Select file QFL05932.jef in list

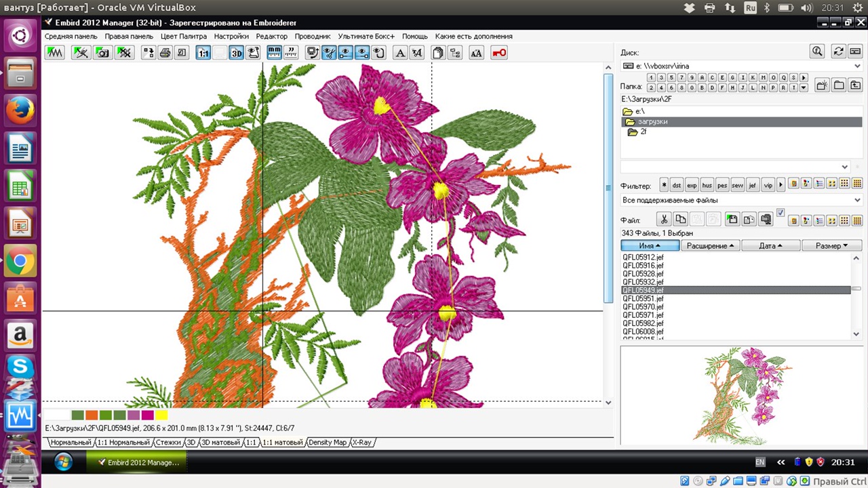click(x=643, y=282)
